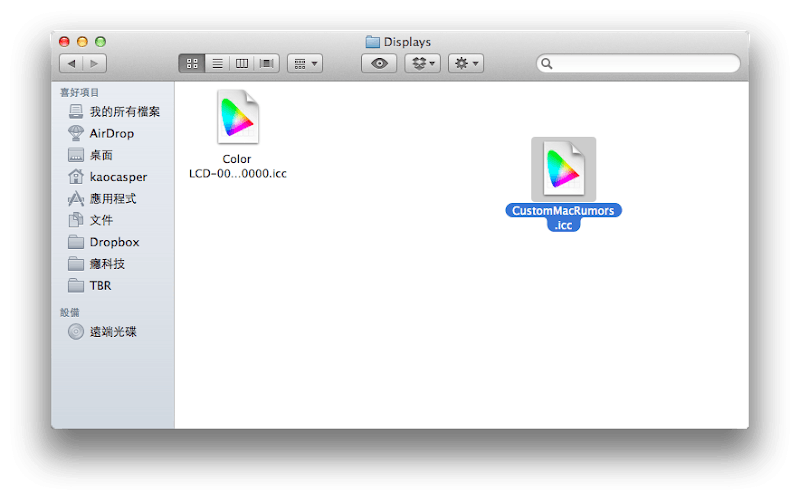Click the 文件 documents icon

76,220
